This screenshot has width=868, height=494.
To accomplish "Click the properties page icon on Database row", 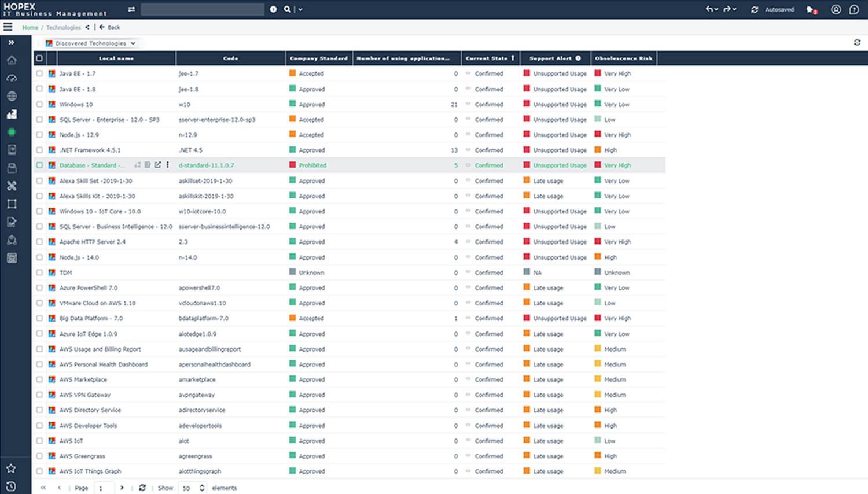I will pos(148,165).
